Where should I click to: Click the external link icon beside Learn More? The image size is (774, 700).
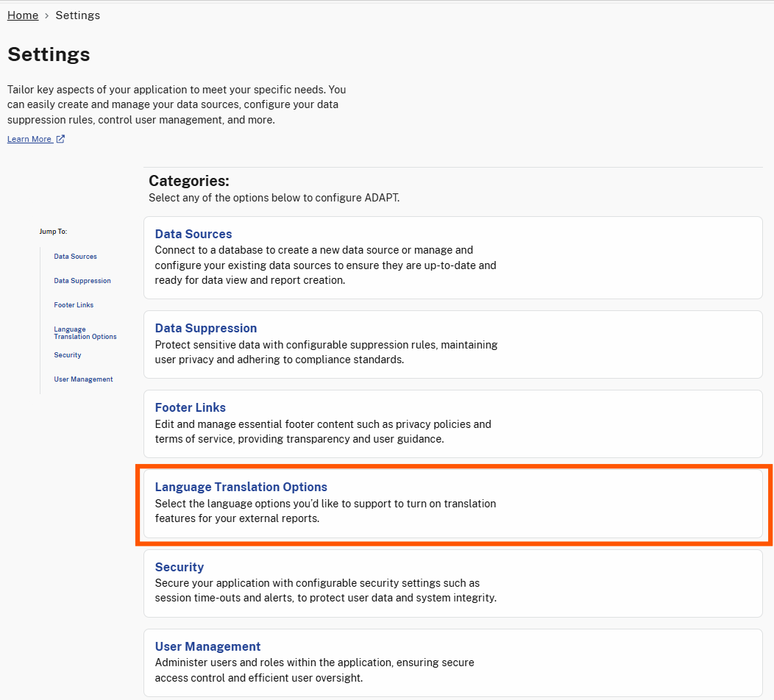pyautogui.click(x=60, y=138)
